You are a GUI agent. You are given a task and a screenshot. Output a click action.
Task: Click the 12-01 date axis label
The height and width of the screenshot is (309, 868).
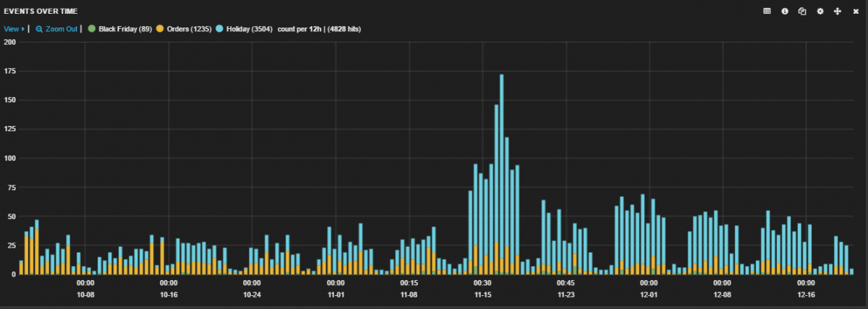point(649,295)
